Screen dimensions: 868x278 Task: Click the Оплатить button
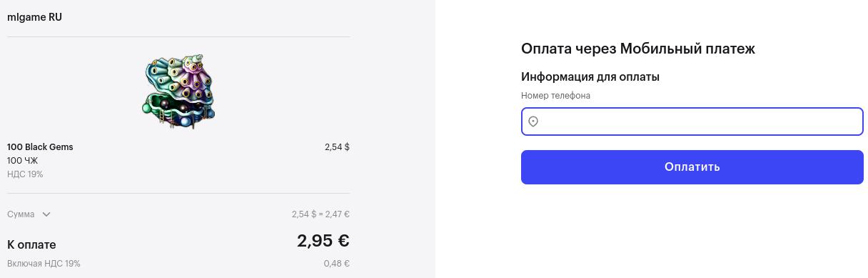(692, 167)
